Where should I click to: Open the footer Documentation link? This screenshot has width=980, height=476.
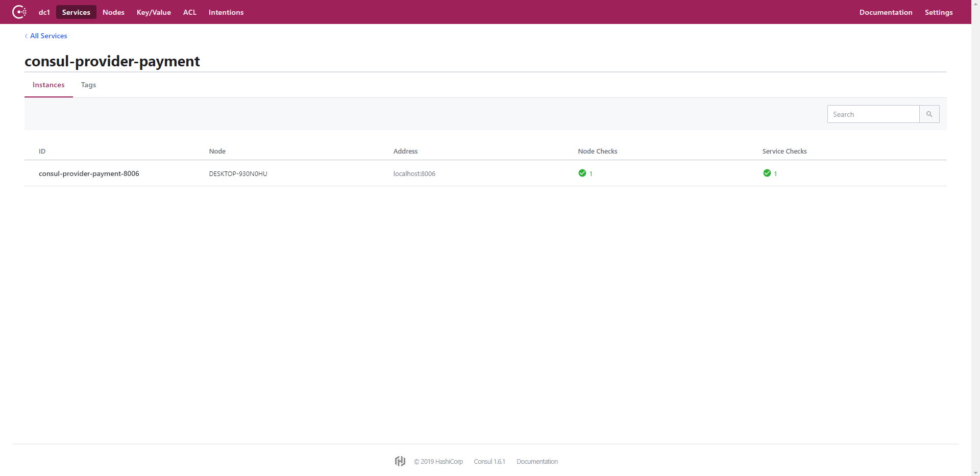click(x=537, y=461)
